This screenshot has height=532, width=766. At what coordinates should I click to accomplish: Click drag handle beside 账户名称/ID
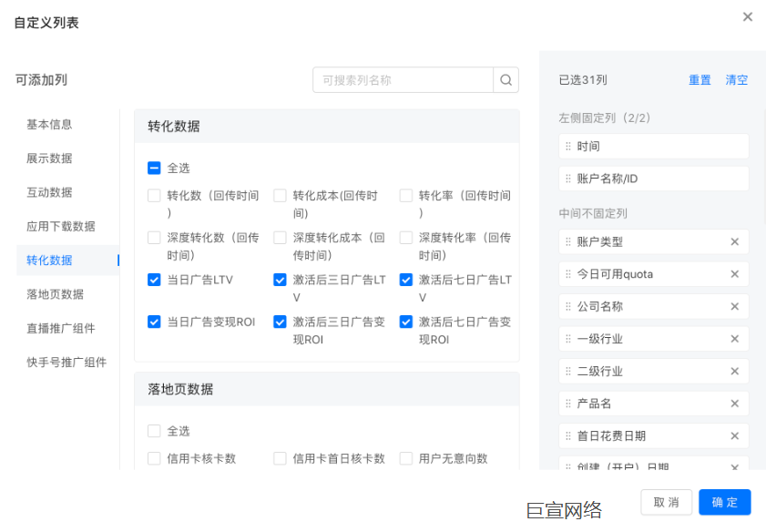pyautogui.click(x=568, y=179)
